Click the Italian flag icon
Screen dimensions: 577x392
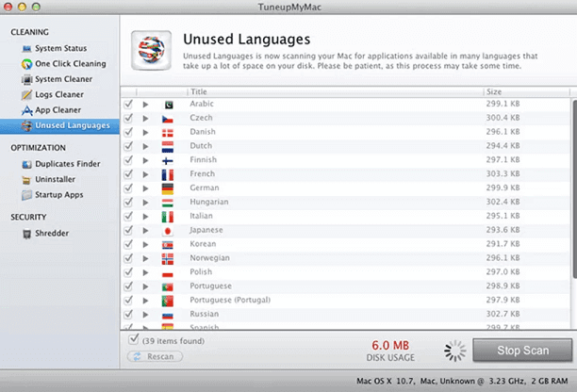(168, 217)
